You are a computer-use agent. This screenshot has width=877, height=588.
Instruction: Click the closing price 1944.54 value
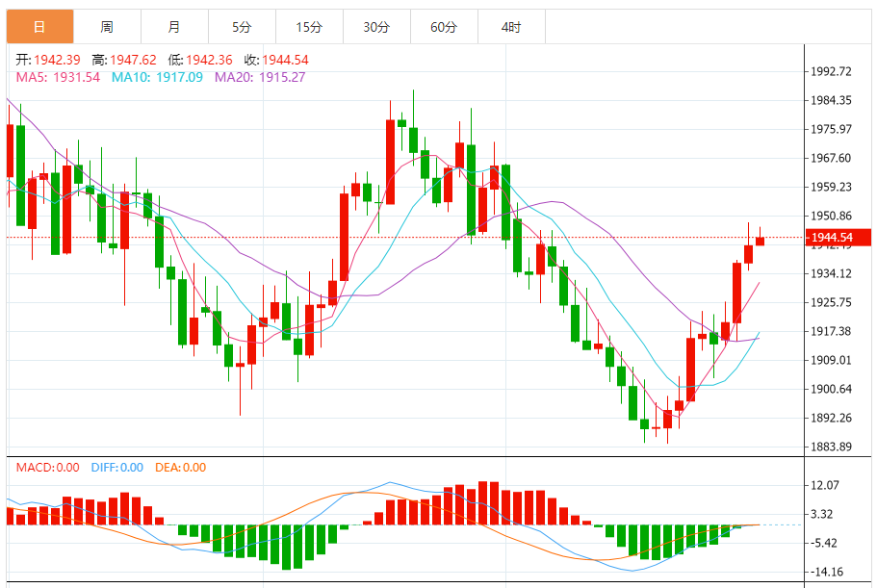(x=285, y=60)
